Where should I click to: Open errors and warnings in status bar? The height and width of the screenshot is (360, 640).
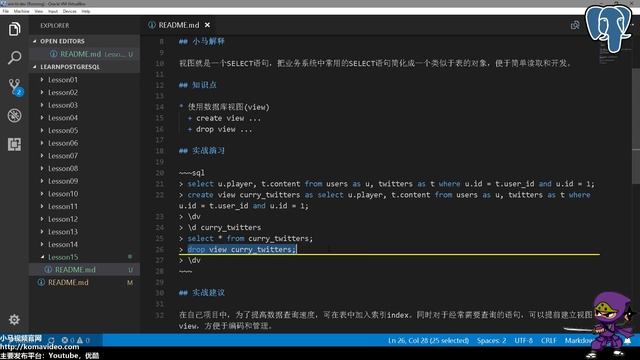[x=76, y=340]
